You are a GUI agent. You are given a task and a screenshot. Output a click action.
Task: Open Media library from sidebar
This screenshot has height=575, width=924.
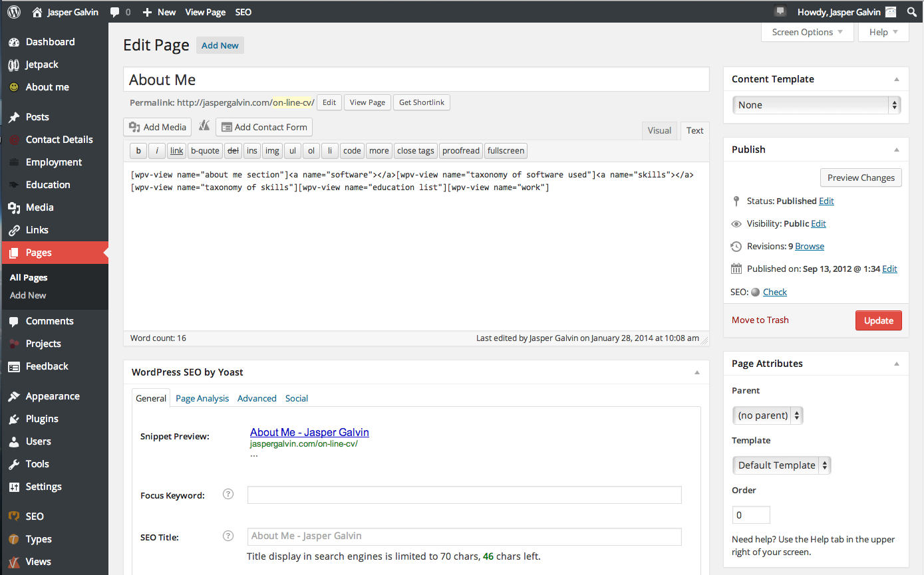point(39,207)
